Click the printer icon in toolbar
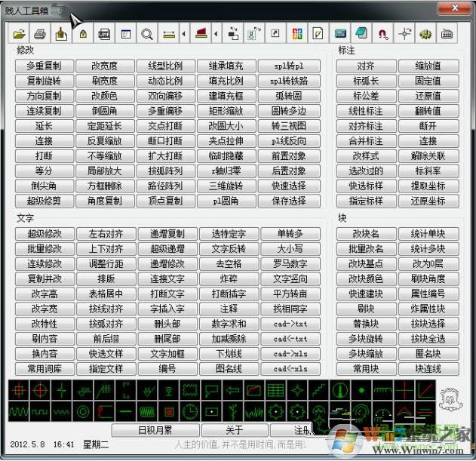 point(41,34)
